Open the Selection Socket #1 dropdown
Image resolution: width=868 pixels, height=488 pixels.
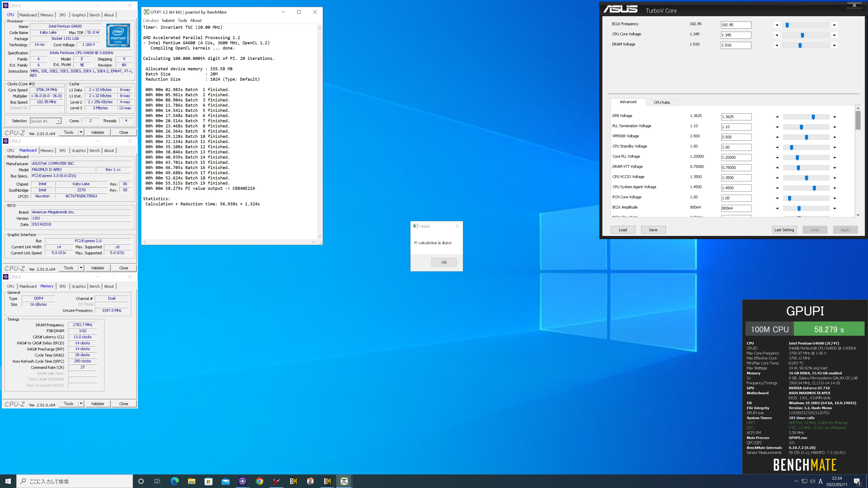click(x=45, y=121)
